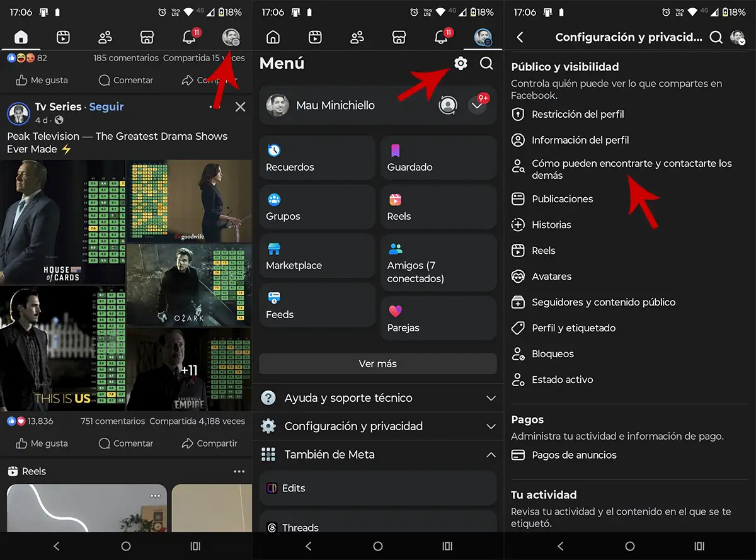
Task: Dismiss the Tv Series post with X
Action: point(240,107)
